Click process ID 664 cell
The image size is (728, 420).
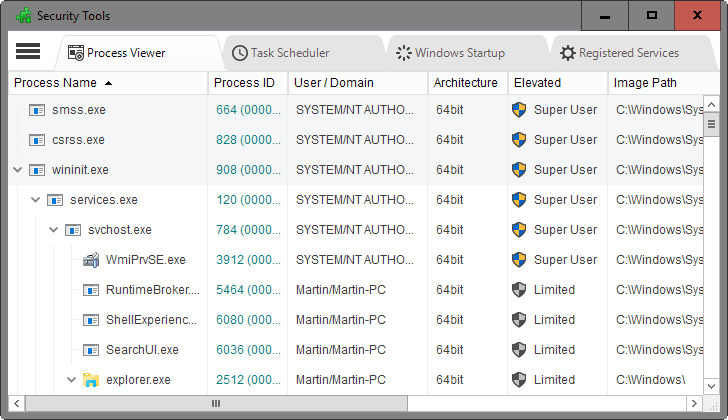click(248, 110)
